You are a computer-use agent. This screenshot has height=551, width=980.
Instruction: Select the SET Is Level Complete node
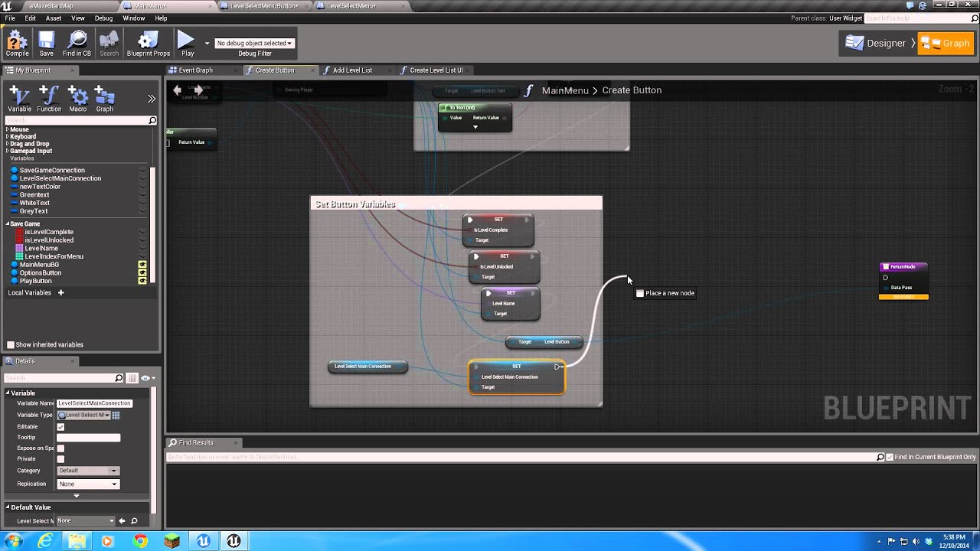click(498, 230)
